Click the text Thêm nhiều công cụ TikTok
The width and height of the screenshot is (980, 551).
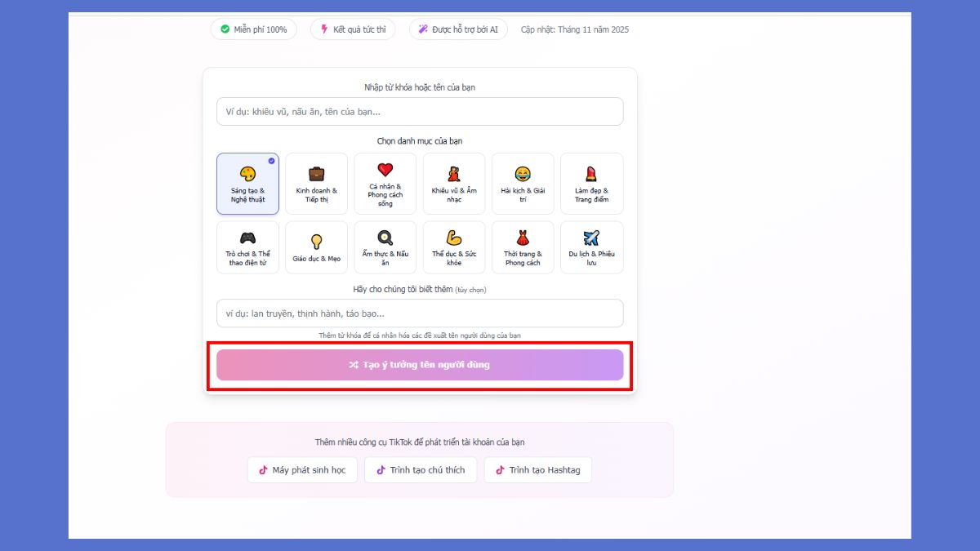coord(420,442)
